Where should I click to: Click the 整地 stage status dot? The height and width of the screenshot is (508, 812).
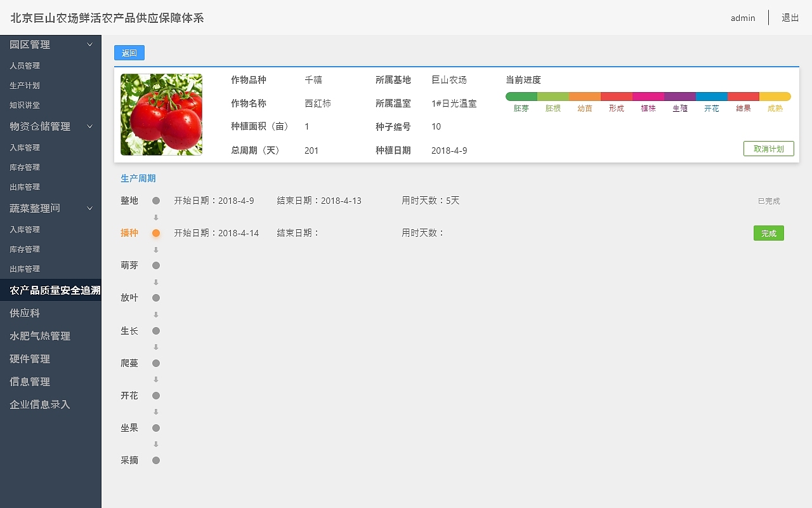[156, 201]
